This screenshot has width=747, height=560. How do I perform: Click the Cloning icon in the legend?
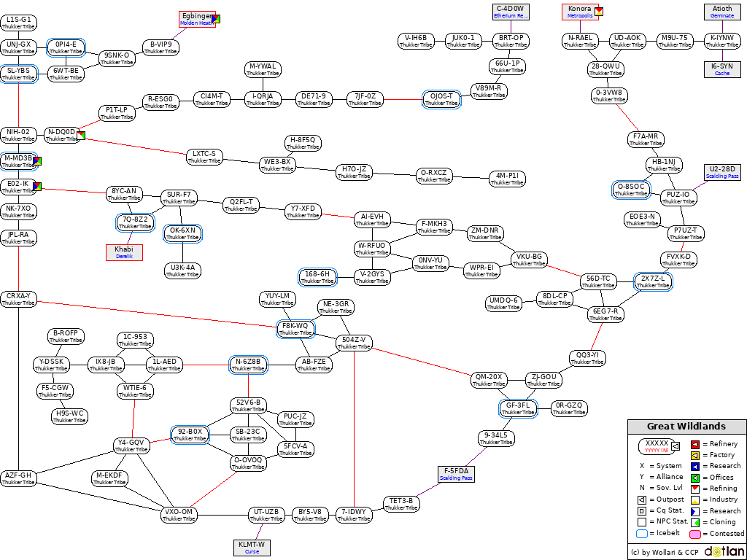tap(695, 522)
